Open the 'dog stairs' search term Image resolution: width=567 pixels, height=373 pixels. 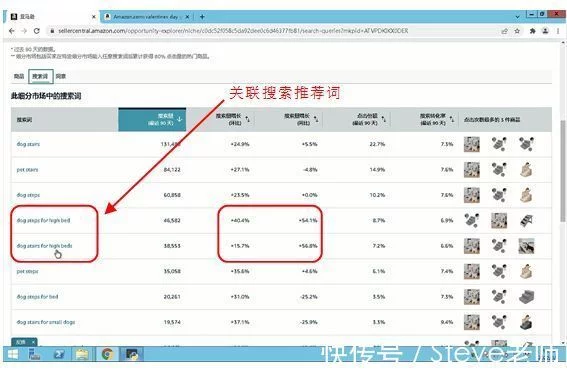click(28, 144)
